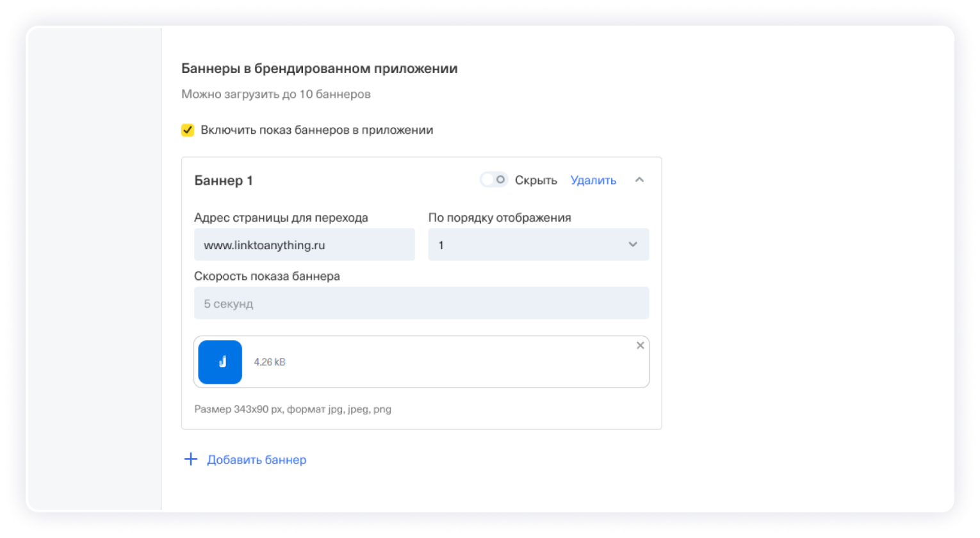Click the plus icon to add banner
Viewport: 980px width, 538px height.
190,459
